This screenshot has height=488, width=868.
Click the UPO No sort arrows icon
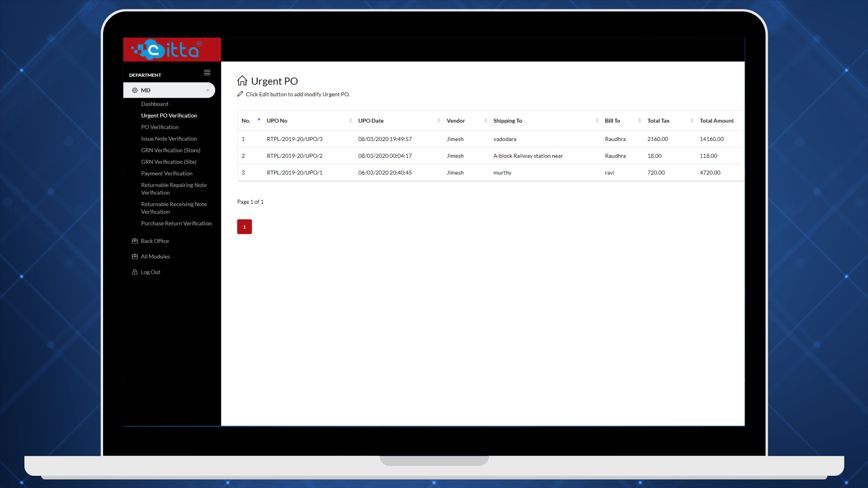pos(350,121)
